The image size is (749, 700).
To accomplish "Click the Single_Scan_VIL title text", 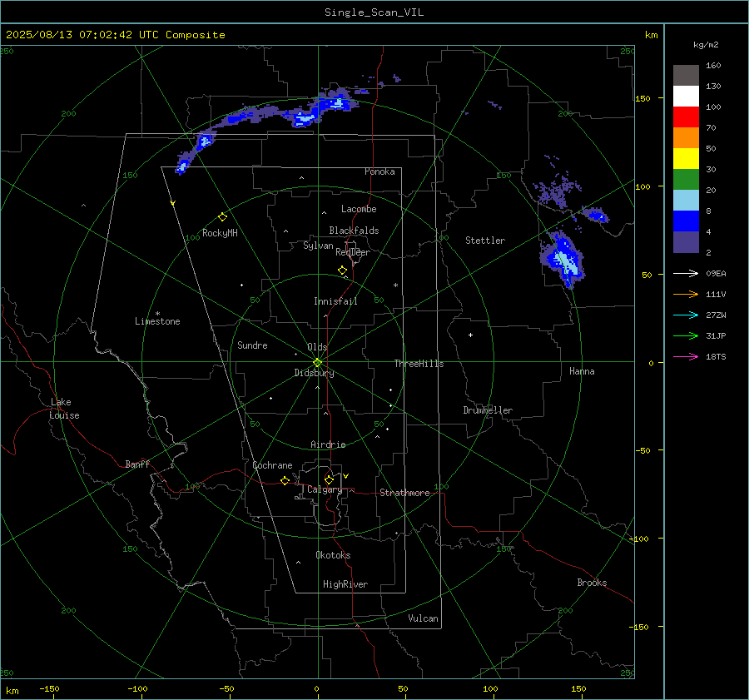I will click(374, 12).
